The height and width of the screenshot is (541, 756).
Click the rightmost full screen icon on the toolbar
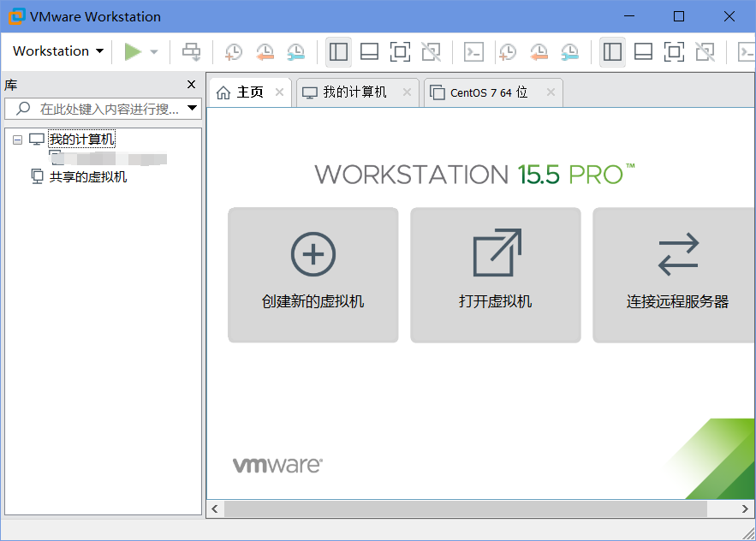click(674, 51)
